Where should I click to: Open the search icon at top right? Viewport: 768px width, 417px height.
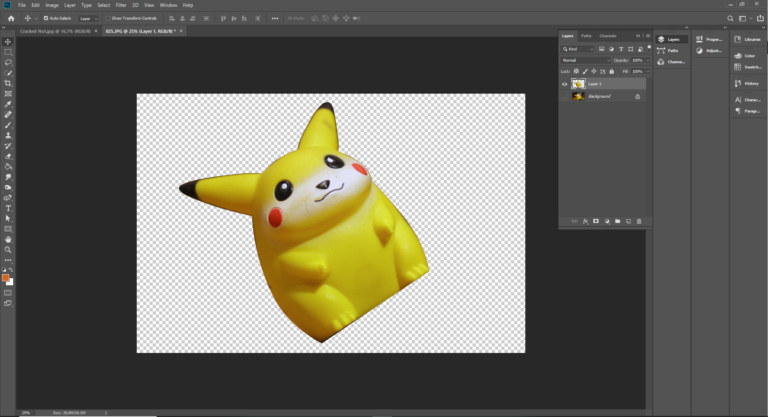(x=730, y=19)
